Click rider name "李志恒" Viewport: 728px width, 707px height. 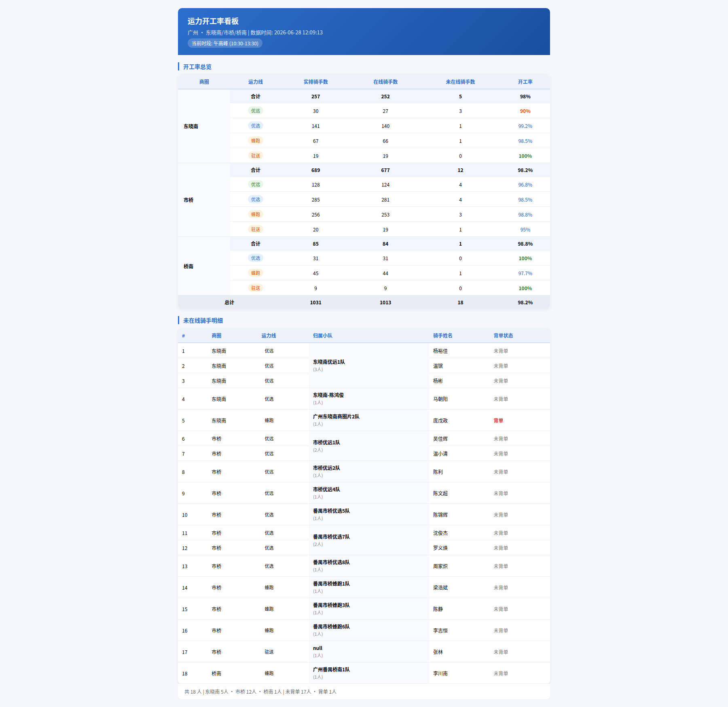pos(440,631)
